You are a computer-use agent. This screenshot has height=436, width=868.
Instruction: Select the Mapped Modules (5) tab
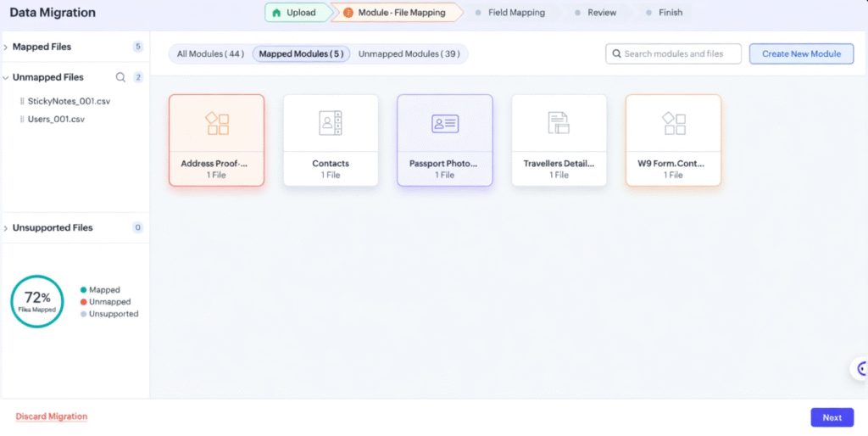301,53
